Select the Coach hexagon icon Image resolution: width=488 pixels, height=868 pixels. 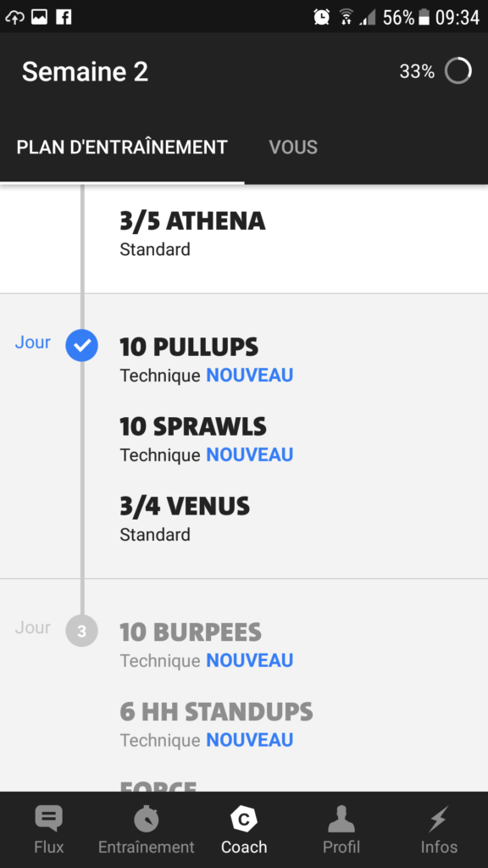243,819
